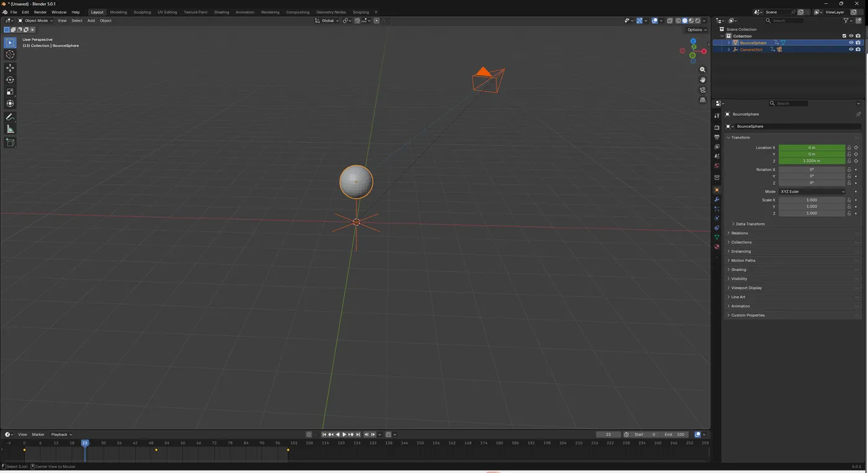The width and height of the screenshot is (868, 473).
Task: Hide BounceSphere using its eye icon
Action: 851,43
